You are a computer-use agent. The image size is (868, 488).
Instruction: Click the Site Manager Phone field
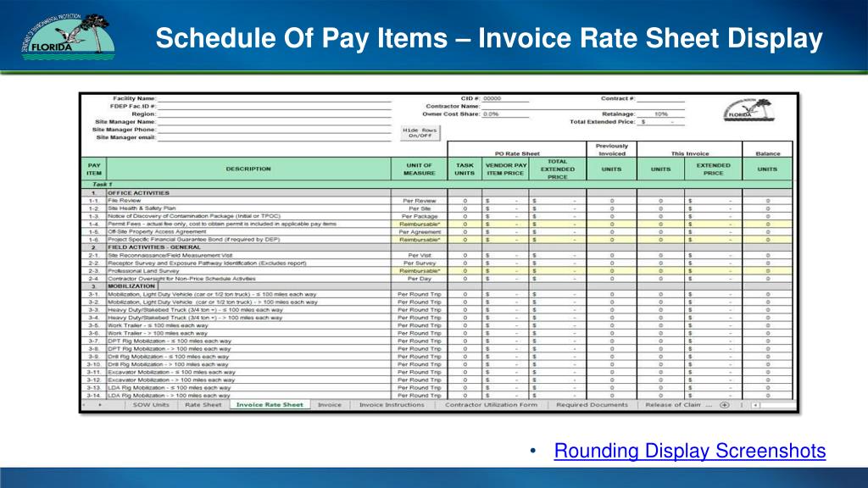[x=274, y=130]
